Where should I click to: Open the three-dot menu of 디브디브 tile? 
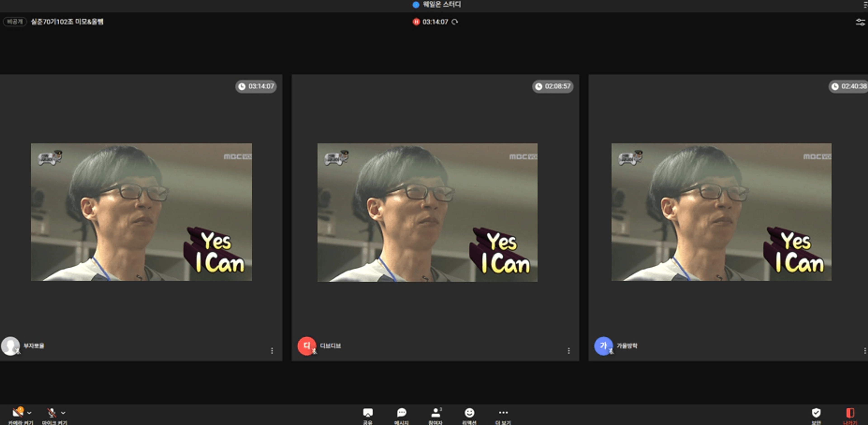click(569, 351)
